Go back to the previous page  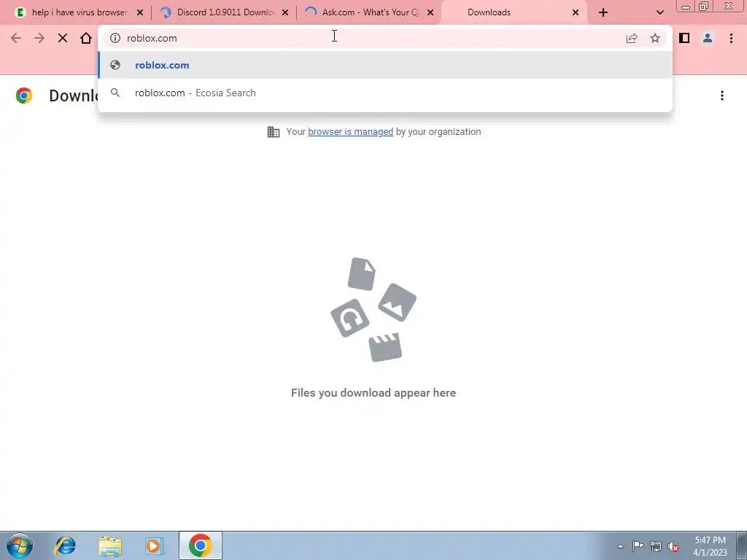pos(16,38)
